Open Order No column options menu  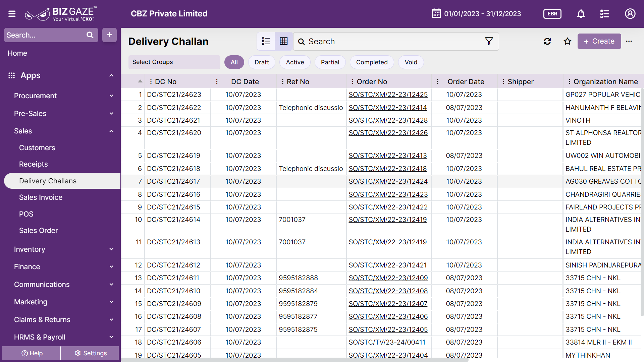(353, 81)
